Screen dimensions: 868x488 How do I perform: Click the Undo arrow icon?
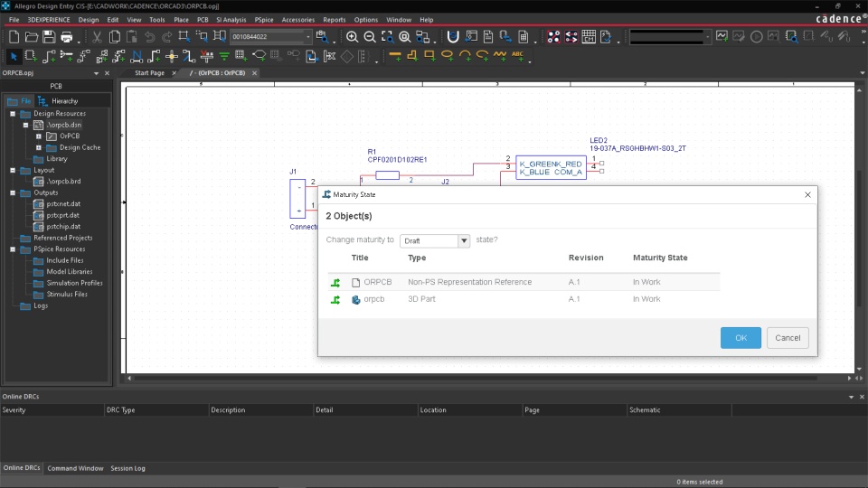click(149, 37)
